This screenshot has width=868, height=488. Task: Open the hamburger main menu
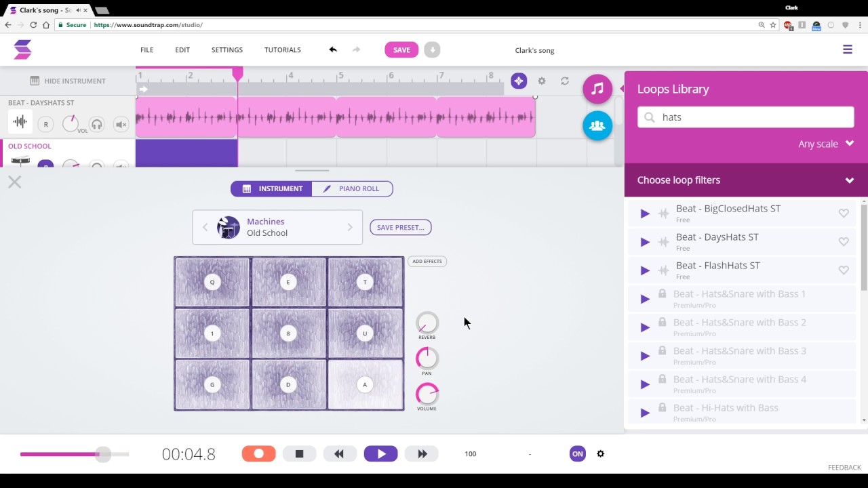point(848,49)
